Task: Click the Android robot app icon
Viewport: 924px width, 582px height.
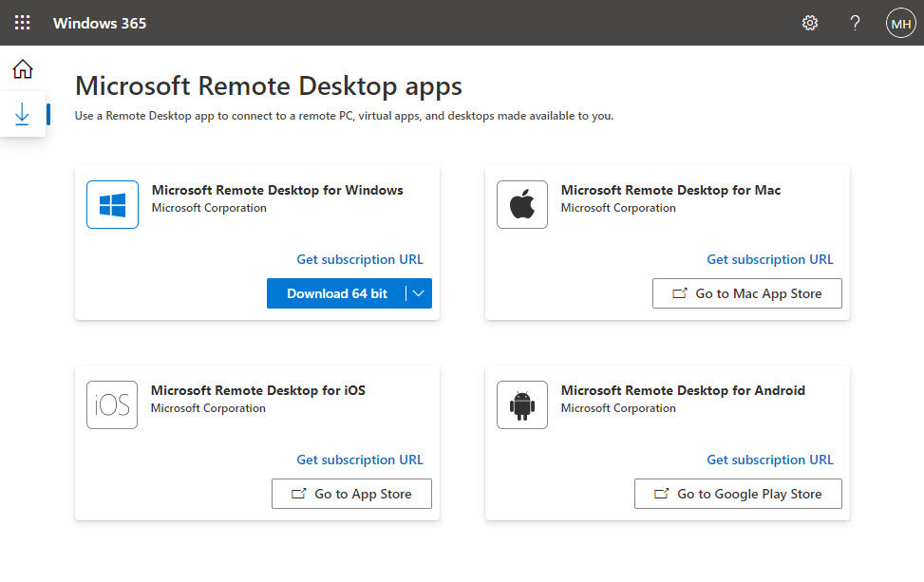Action: [522, 405]
